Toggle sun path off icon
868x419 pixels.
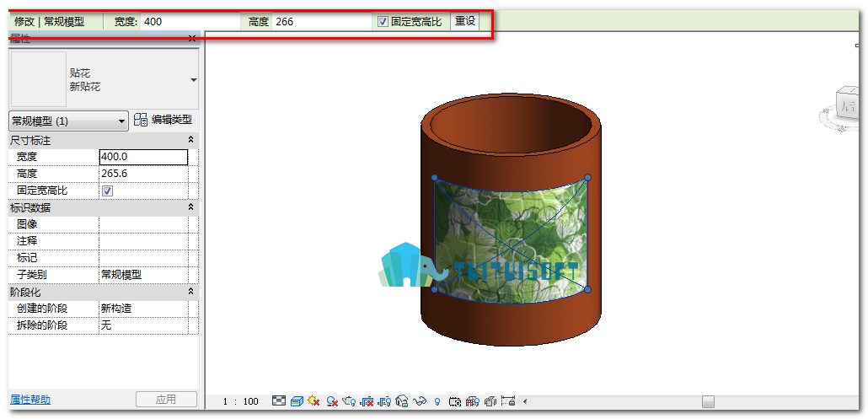(313, 401)
